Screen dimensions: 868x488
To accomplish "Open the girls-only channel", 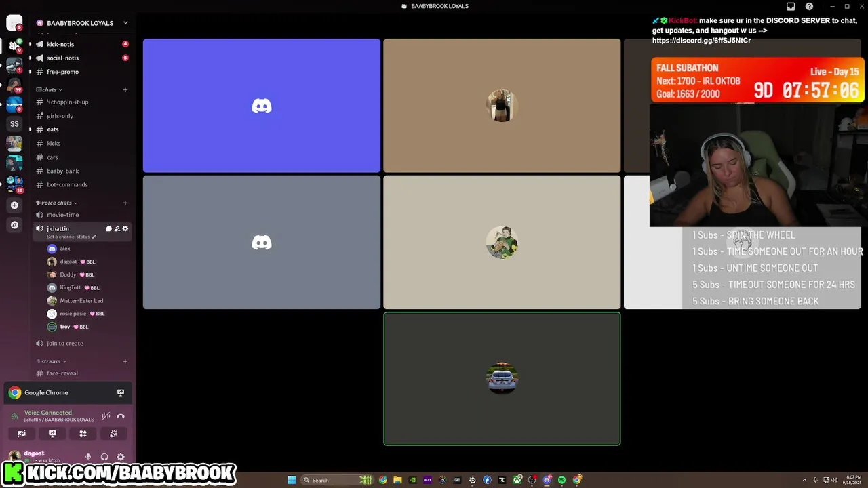I will [x=82, y=116].
